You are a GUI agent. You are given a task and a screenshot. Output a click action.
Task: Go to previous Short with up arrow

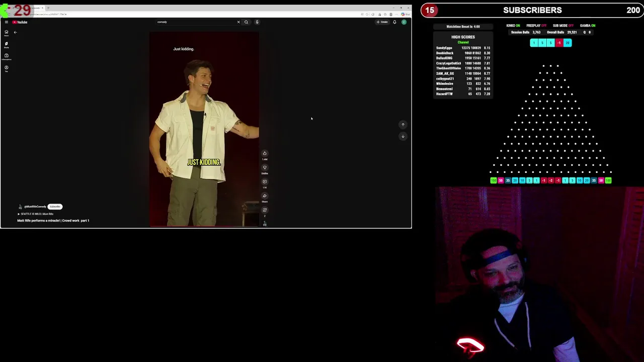[403, 125]
